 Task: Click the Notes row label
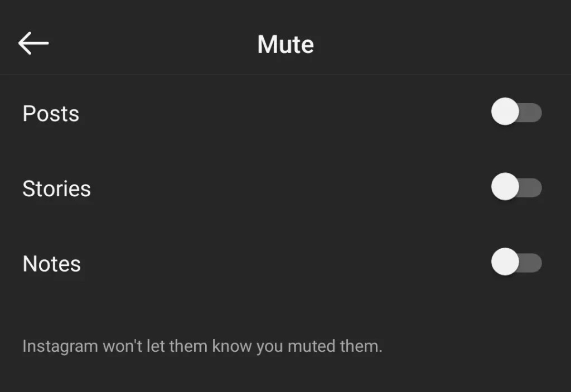coord(51,263)
